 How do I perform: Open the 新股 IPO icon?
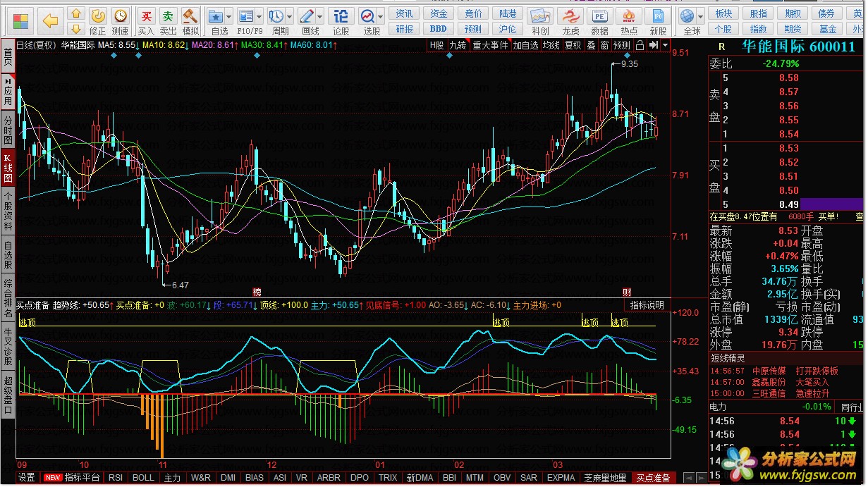pyautogui.click(x=659, y=21)
